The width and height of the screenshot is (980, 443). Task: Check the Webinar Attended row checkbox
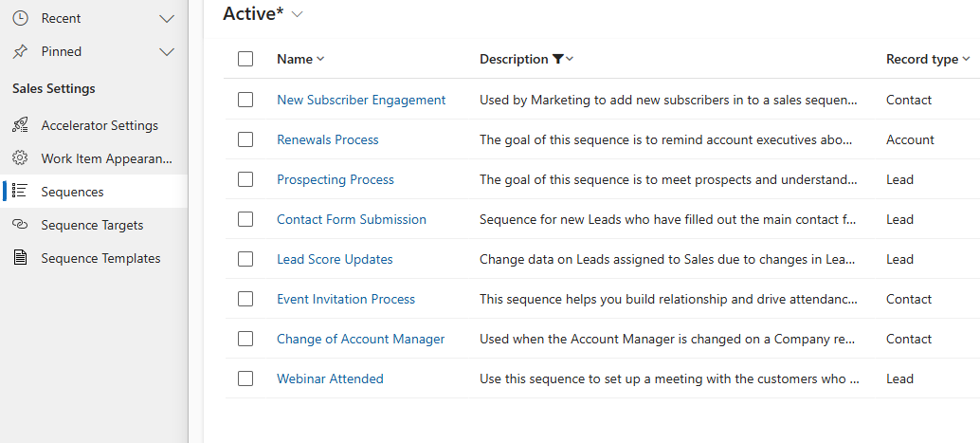[x=245, y=378]
